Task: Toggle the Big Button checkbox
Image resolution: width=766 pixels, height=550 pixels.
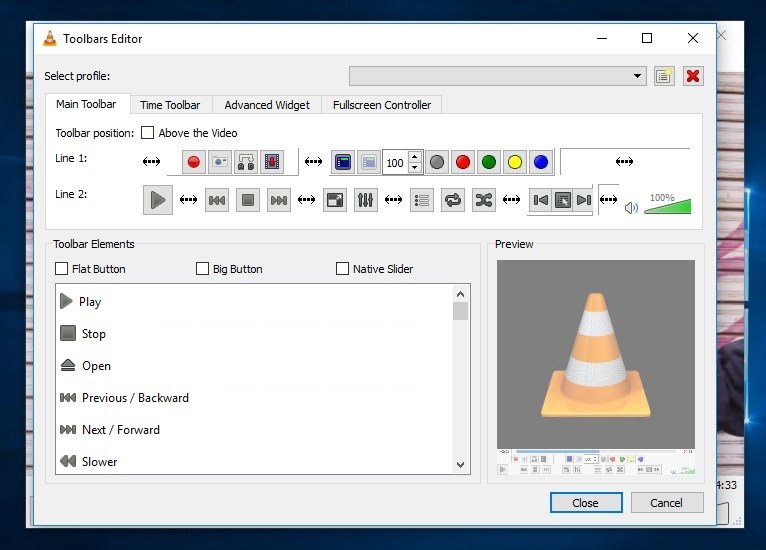Action: [202, 269]
